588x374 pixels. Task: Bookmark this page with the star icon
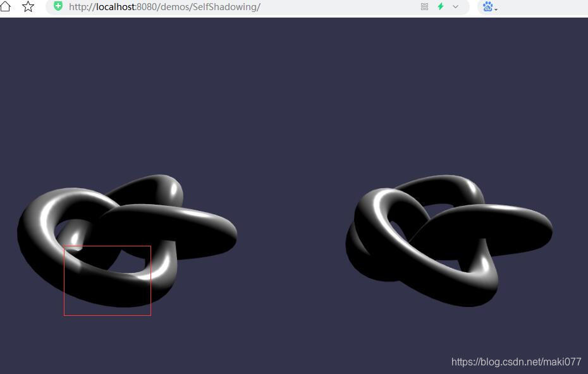coord(28,6)
